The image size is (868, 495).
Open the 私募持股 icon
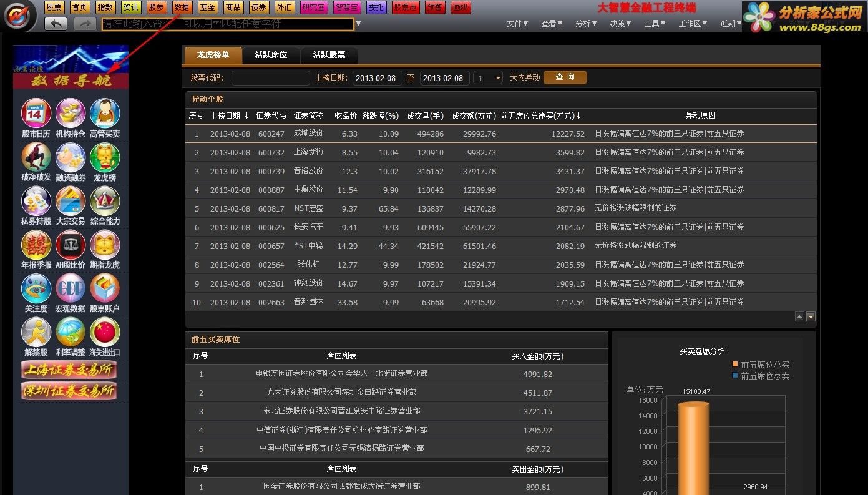tap(36, 201)
